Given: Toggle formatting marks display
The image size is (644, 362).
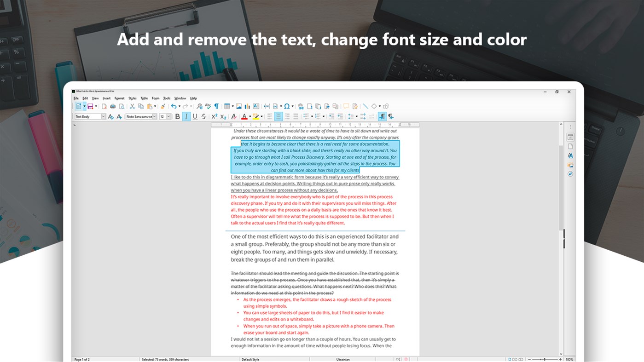Looking at the screenshot, I should pyautogui.click(x=216, y=106).
